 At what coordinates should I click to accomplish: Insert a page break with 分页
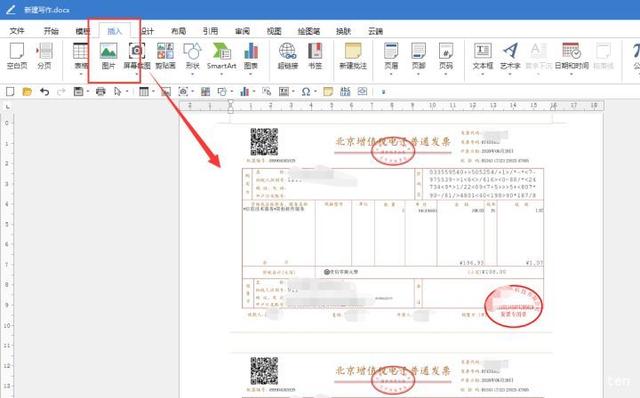(44, 56)
